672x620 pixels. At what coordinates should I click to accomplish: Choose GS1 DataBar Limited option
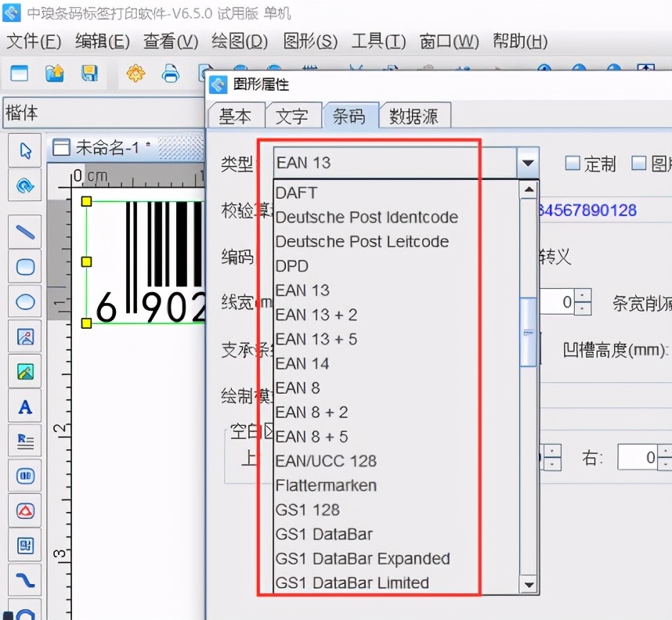396,583
